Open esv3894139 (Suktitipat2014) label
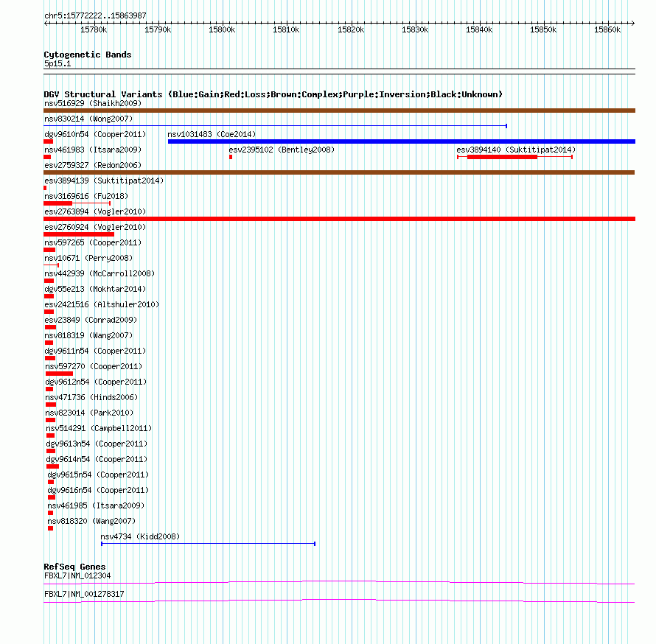Image resolution: width=656 pixels, height=644 pixels. 104,181
